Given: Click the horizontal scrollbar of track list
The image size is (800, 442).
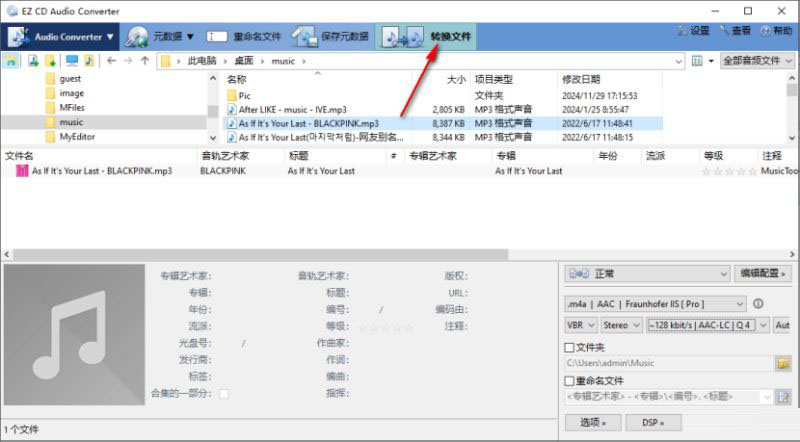Looking at the screenshot, I should tap(260, 254).
